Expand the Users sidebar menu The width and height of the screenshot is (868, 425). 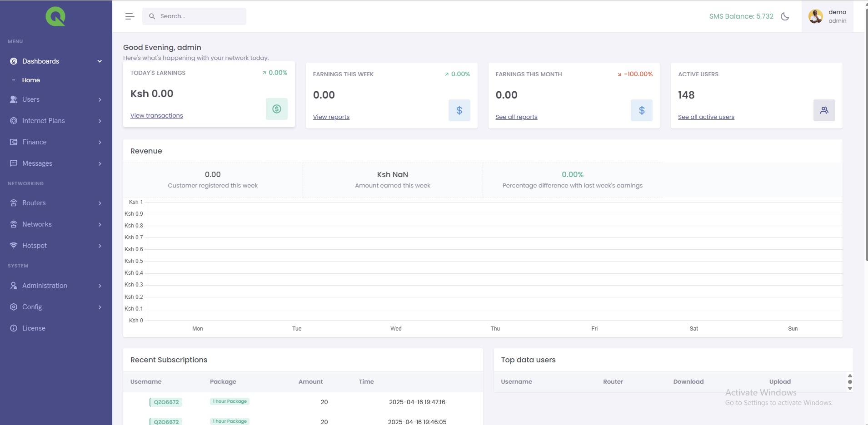tap(31, 99)
